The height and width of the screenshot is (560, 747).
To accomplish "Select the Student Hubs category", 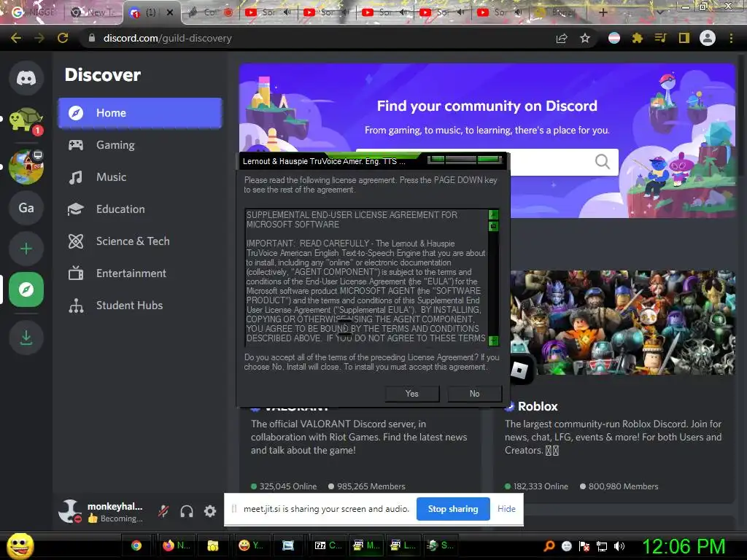I will 140,306.
